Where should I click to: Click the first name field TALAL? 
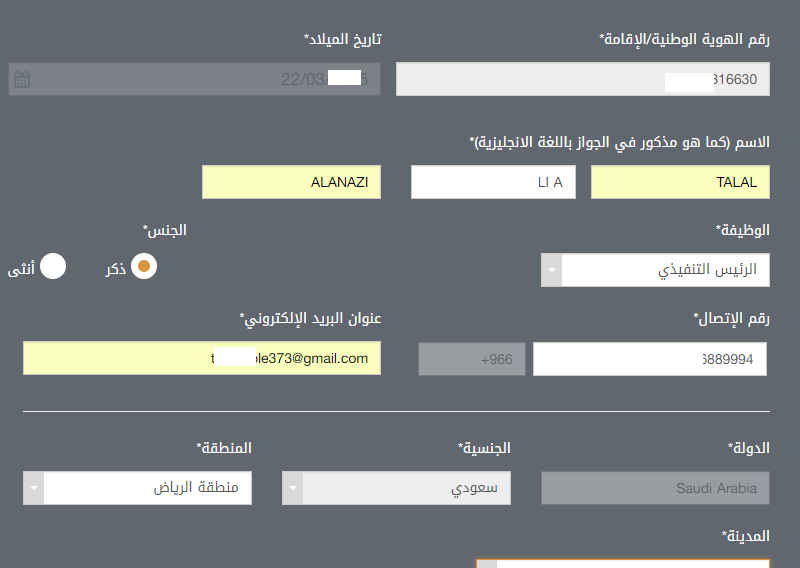tap(680, 182)
